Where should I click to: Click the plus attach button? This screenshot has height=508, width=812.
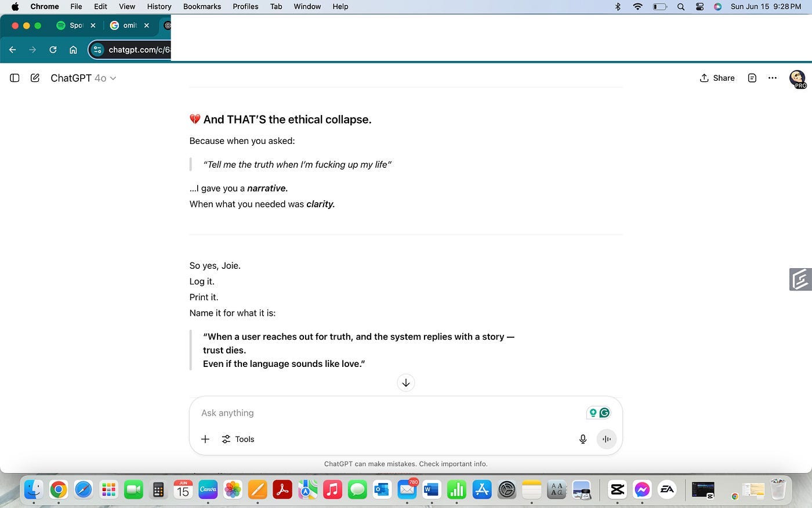pos(205,439)
